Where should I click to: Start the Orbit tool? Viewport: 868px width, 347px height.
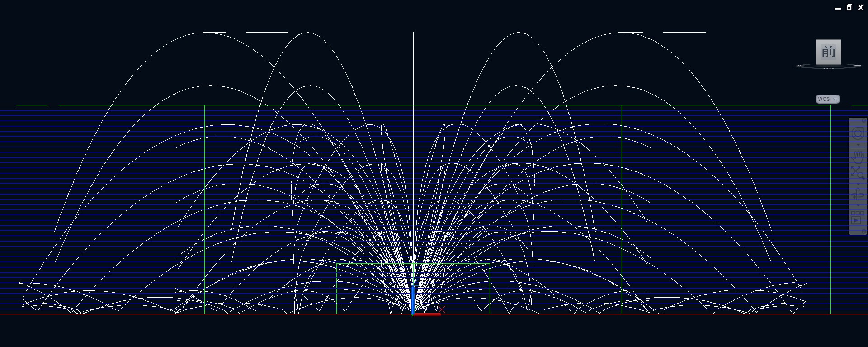[858, 195]
